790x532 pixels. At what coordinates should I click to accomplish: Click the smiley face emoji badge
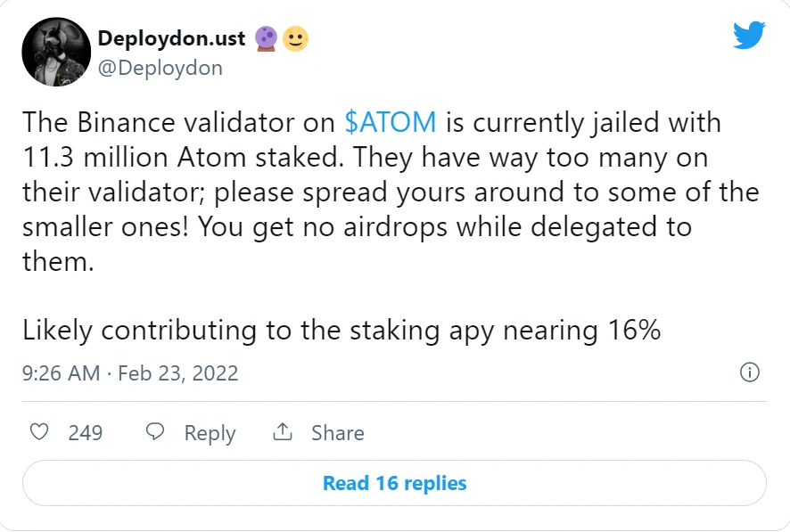(x=295, y=38)
